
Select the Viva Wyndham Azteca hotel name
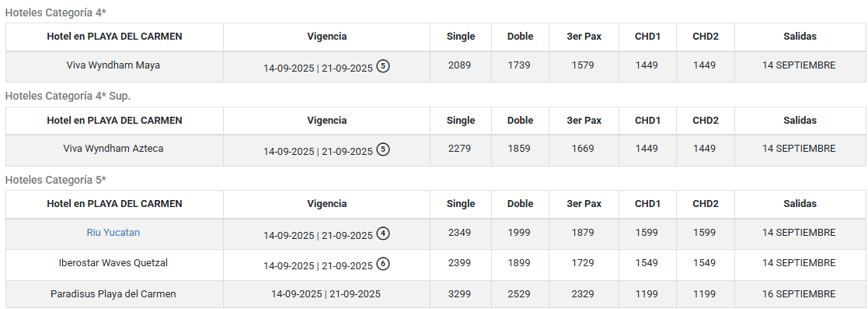pyautogui.click(x=113, y=148)
